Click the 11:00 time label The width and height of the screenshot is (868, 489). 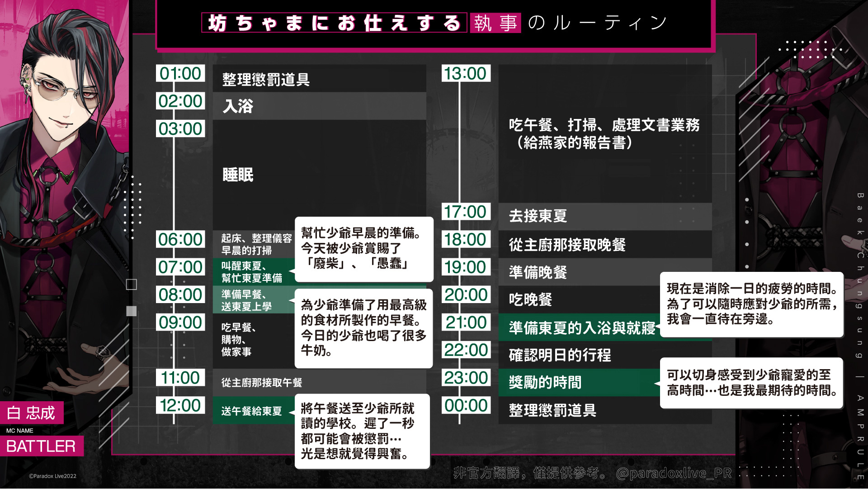(180, 377)
